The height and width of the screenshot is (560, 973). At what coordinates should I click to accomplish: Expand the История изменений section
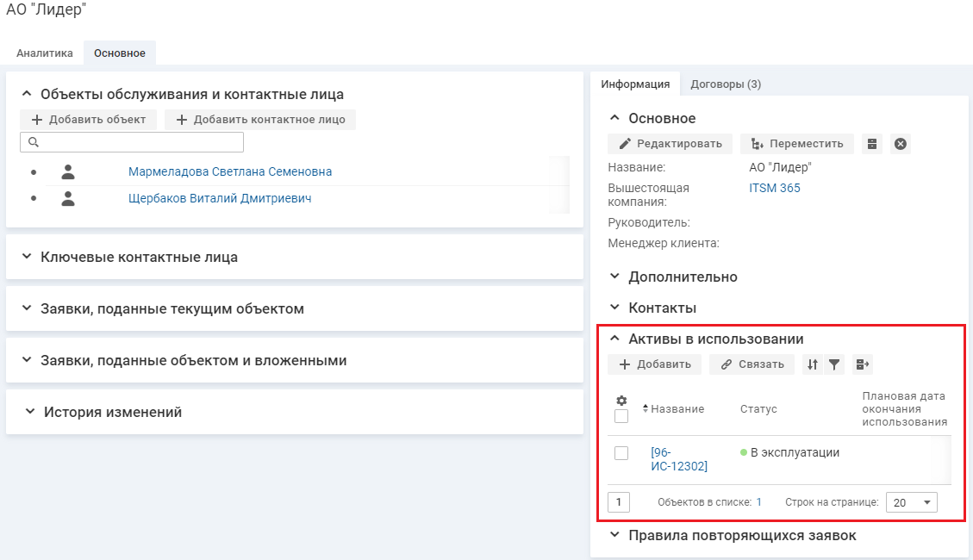coord(113,412)
